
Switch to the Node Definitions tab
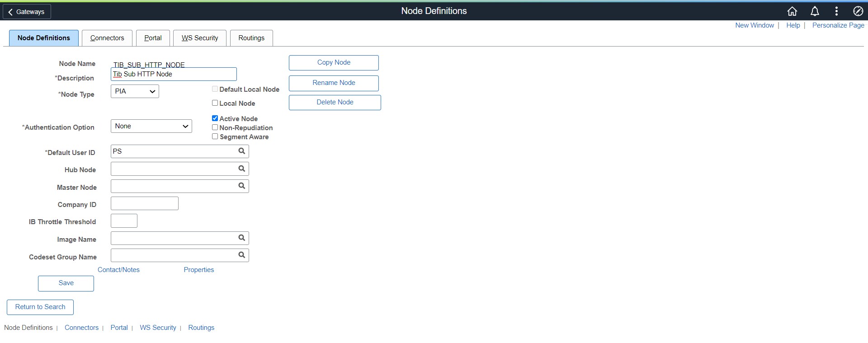pos(44,38)
